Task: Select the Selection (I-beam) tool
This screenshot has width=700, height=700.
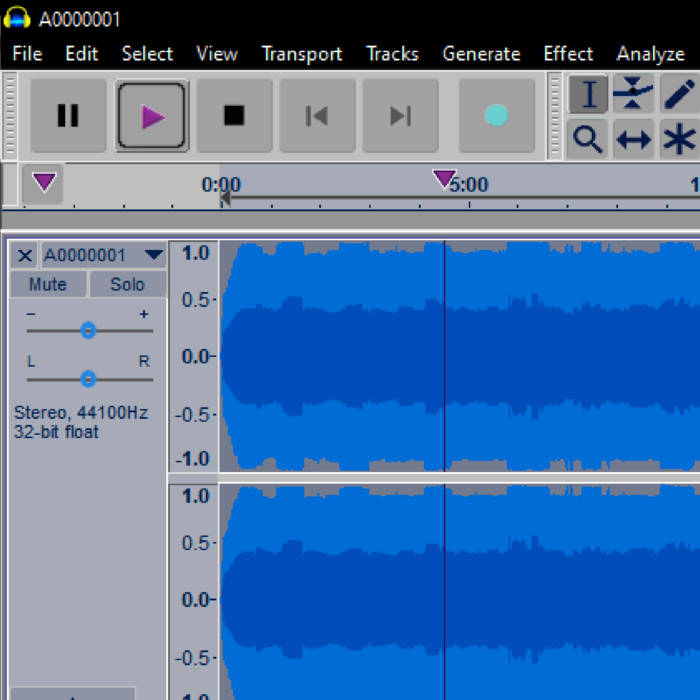Action: click(x=588, y=95)
